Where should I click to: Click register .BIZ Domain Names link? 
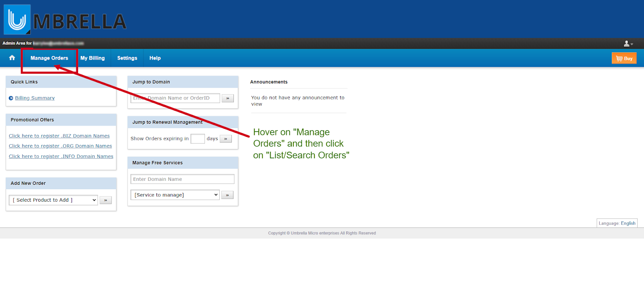tap(59, 136)
